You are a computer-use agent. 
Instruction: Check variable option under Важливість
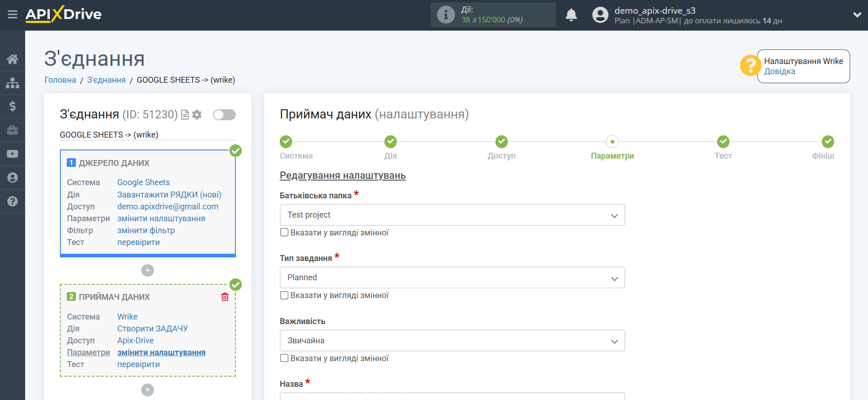[x=284, y=358]
